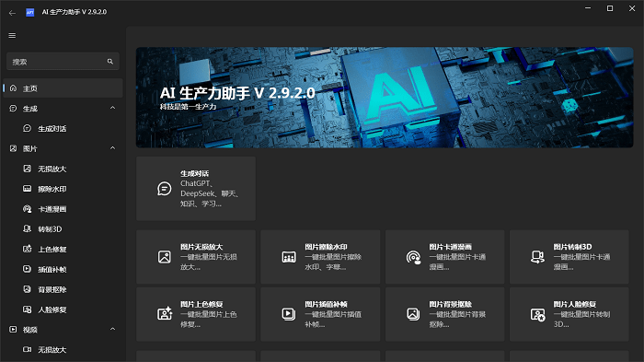644x362 pixels.
Task: Click the search magnifier icon
Action: pyautogui.click(x=110, y=62)
